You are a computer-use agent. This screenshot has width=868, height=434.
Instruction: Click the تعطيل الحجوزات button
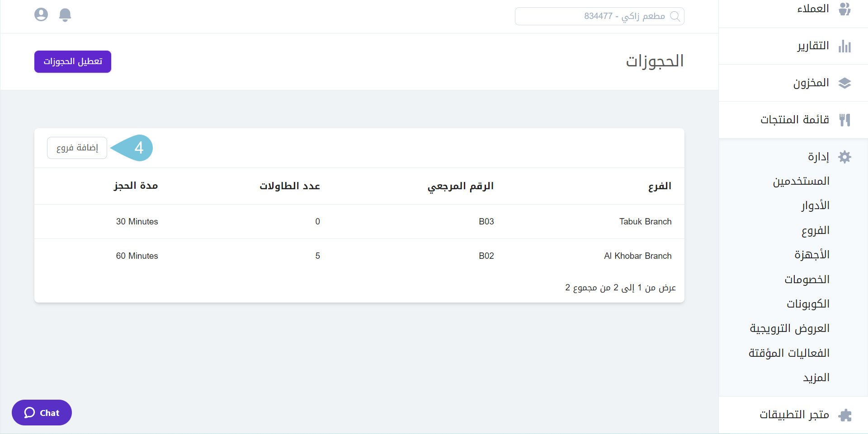click(72, 61)
